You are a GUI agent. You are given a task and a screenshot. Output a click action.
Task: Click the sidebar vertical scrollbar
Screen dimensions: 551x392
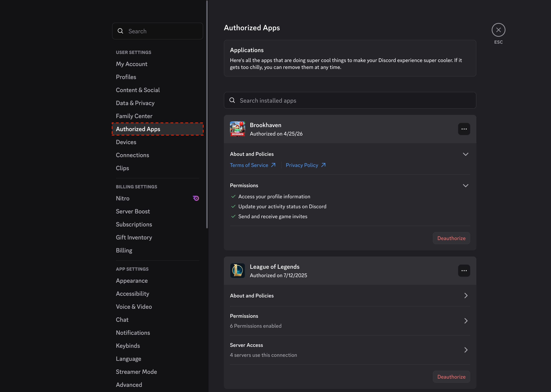(x=207, y=114)
